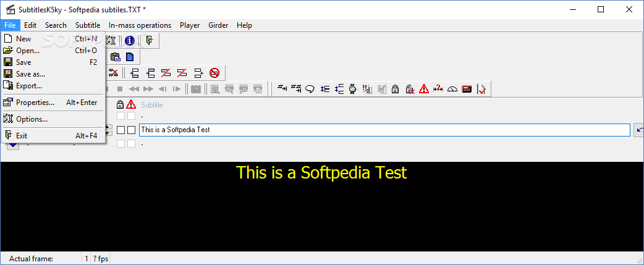Click the red warning triangle toolbar icon
This screenshot has width=644, height=265.
point(424,88)
